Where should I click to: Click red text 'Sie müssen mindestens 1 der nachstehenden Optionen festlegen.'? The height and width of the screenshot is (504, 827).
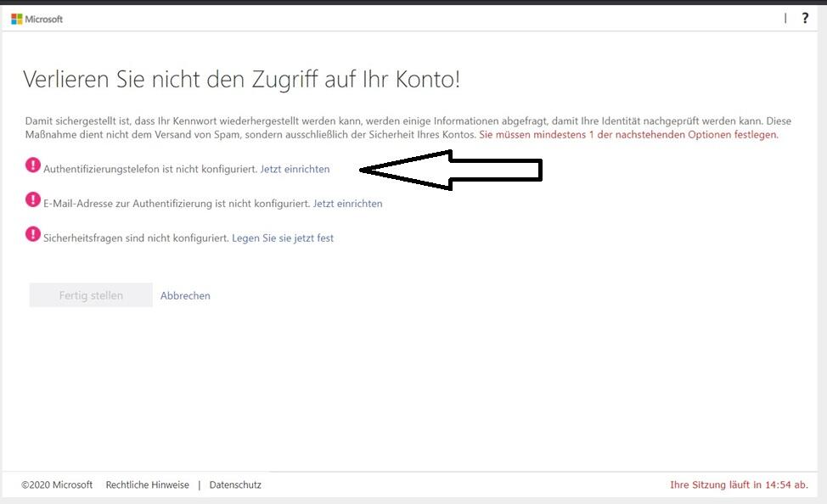coord(628,134)
